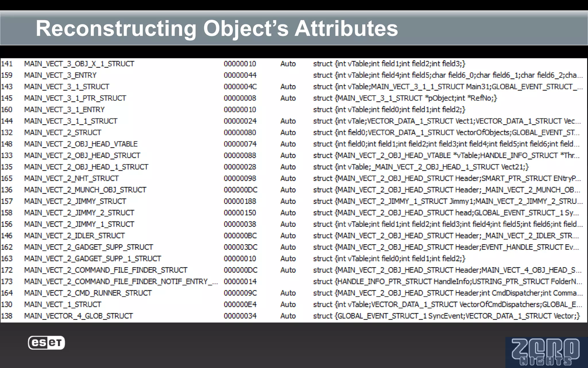Screen dimensions: 588x368
Task: Click MAIN_VECT_2_MUNCH_OBJ_STRUCT name
Action: 85,190
